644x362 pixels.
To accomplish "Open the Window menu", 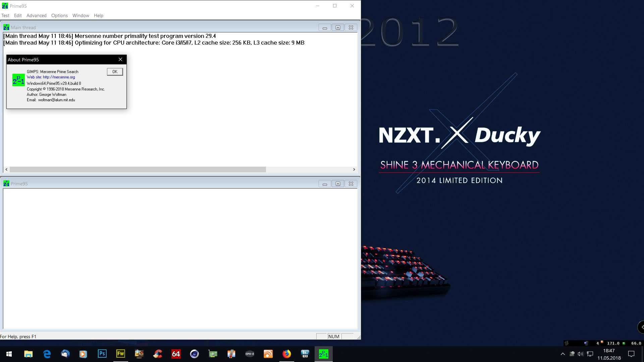I will (x=80, y=15).
